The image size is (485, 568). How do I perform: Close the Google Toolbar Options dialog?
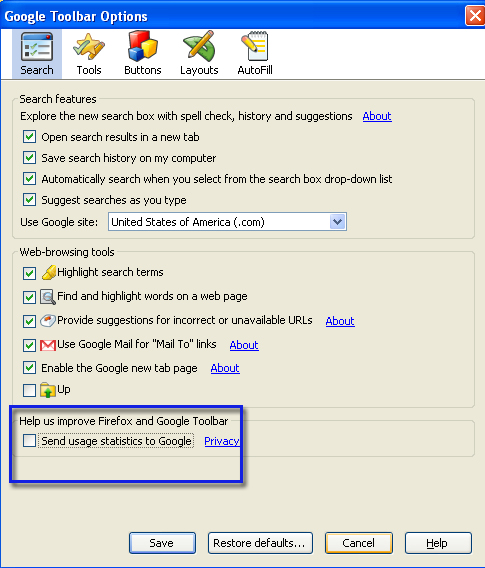coord(475,16)
